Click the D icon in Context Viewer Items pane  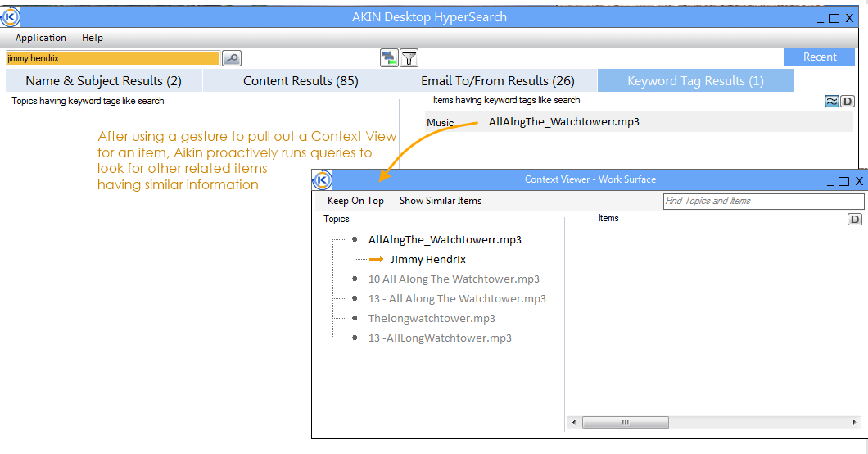click(855, 220)
